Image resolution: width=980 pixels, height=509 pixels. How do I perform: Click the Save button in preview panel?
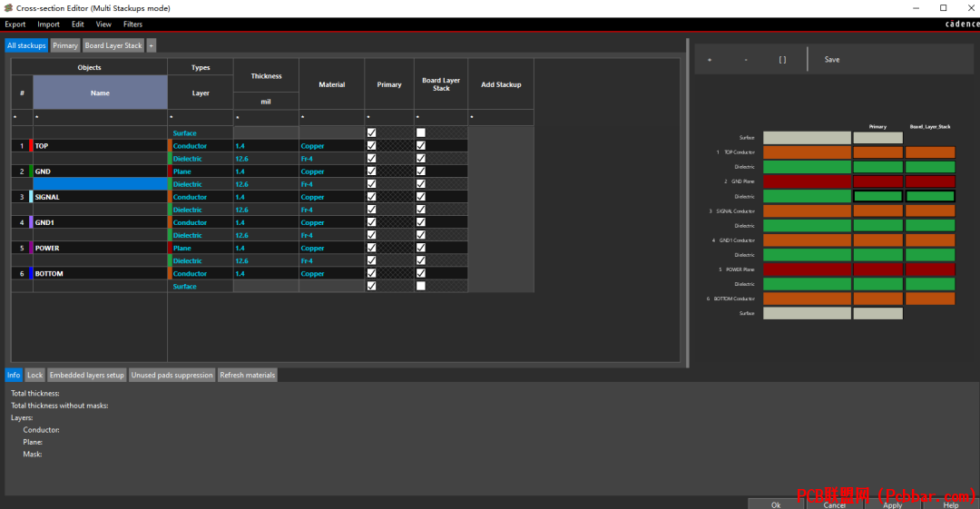click(x=832, y=60)
